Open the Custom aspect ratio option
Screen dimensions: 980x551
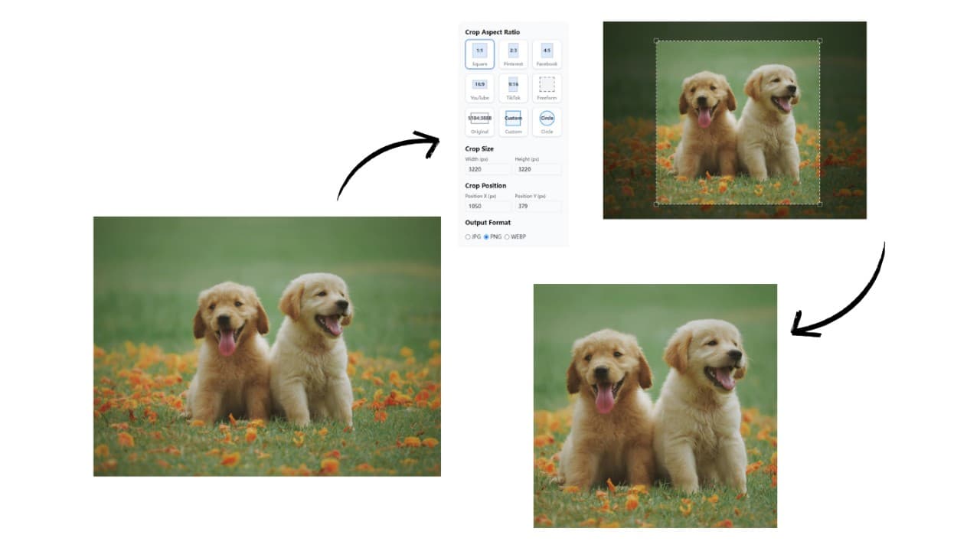coord(512,120)
